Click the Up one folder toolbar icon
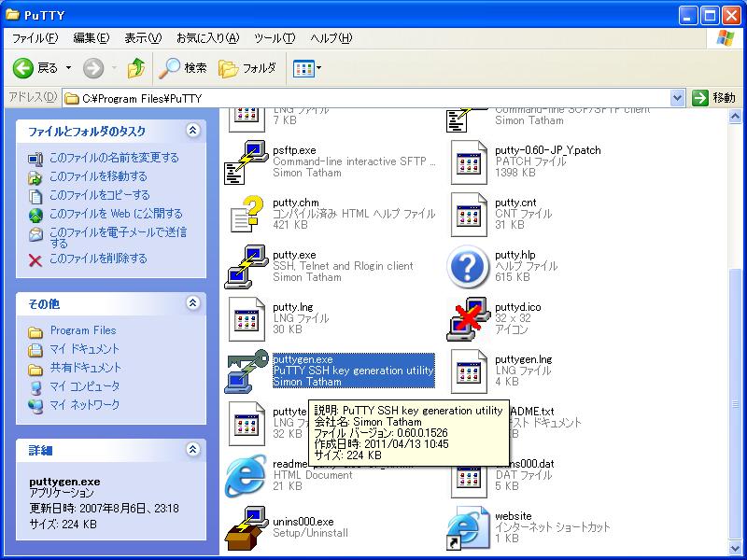The height and width of the screenshot is (560, 747). (x=136, y=68)
